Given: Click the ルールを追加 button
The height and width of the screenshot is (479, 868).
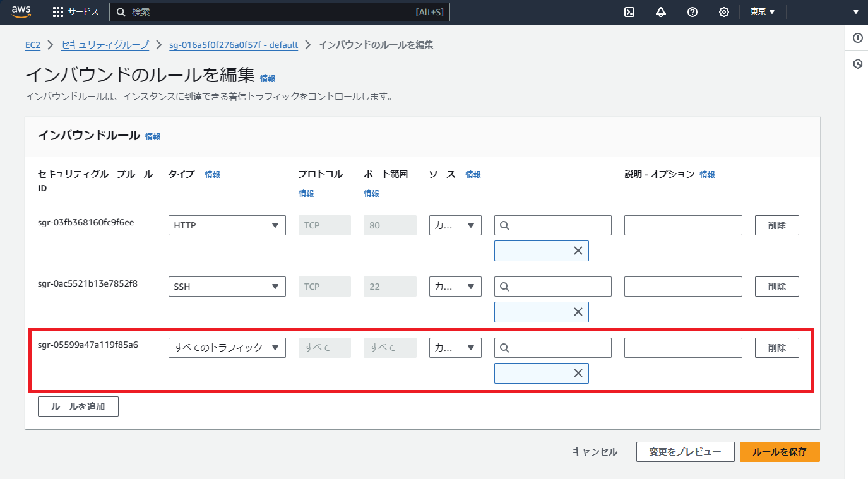Looking at the screenshot, I should (78, 407).
